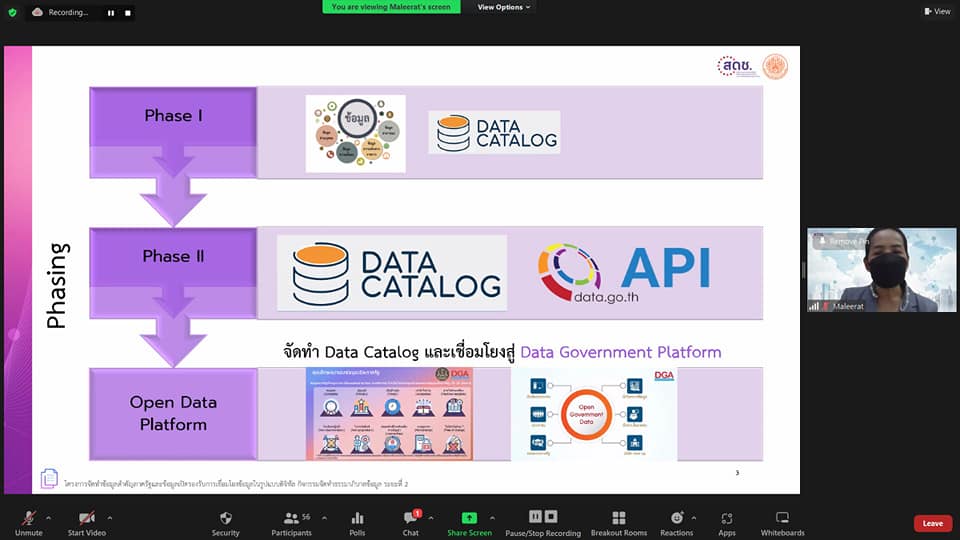
Task: Click the red Leave button
Action: [x=932, y=523]
